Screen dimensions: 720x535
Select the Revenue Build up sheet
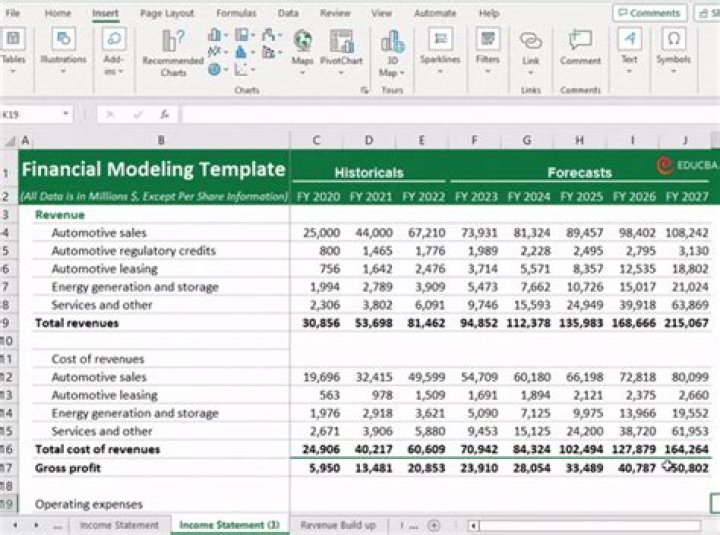click(338, 525)
